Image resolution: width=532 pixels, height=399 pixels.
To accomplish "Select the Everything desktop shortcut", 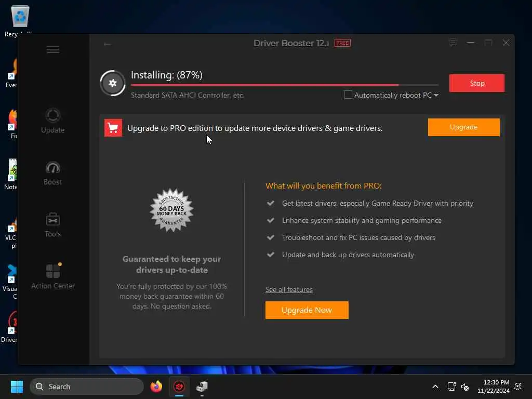I will 11,73.
